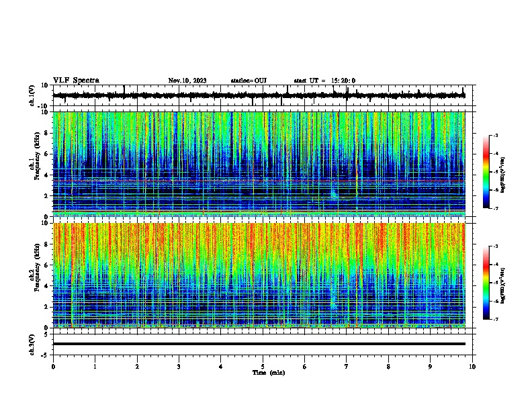Click tick label '3' on the time axis

[x=179, y=367]
